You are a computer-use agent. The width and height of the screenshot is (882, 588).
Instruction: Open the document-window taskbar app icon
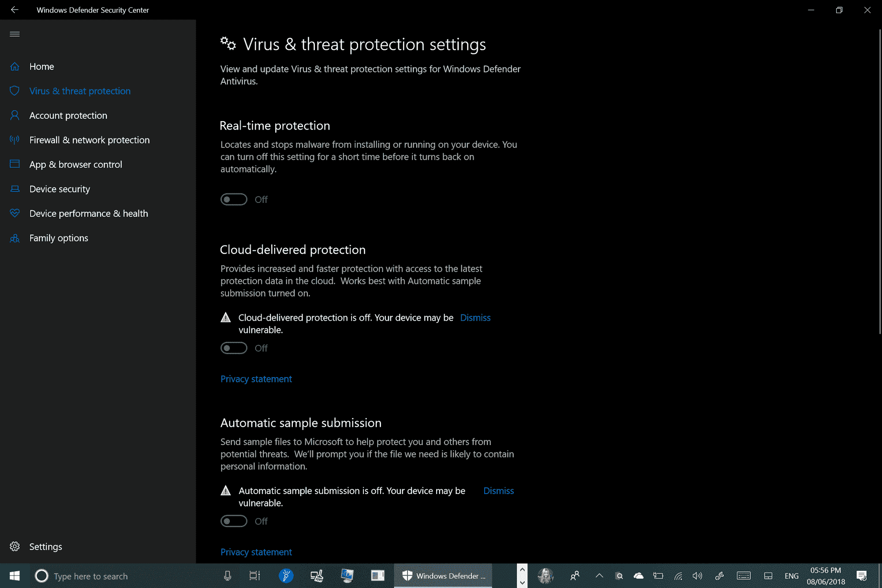pyautogui.click(x=377, y=576)
